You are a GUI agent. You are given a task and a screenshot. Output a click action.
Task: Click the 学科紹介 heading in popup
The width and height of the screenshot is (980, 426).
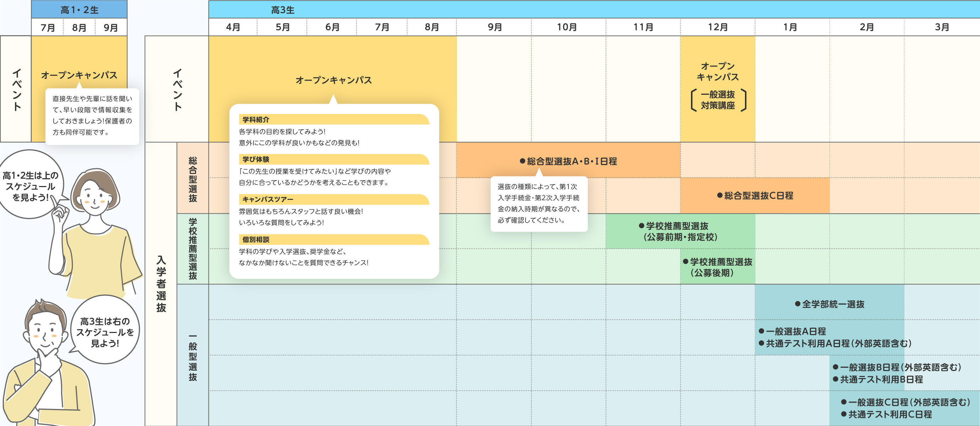[x=256, y=120]
